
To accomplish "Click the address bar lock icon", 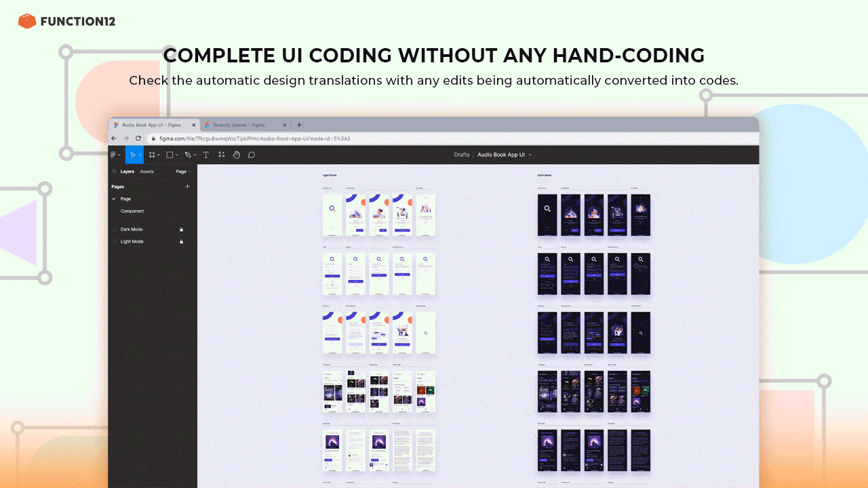I will click(153, 138).
